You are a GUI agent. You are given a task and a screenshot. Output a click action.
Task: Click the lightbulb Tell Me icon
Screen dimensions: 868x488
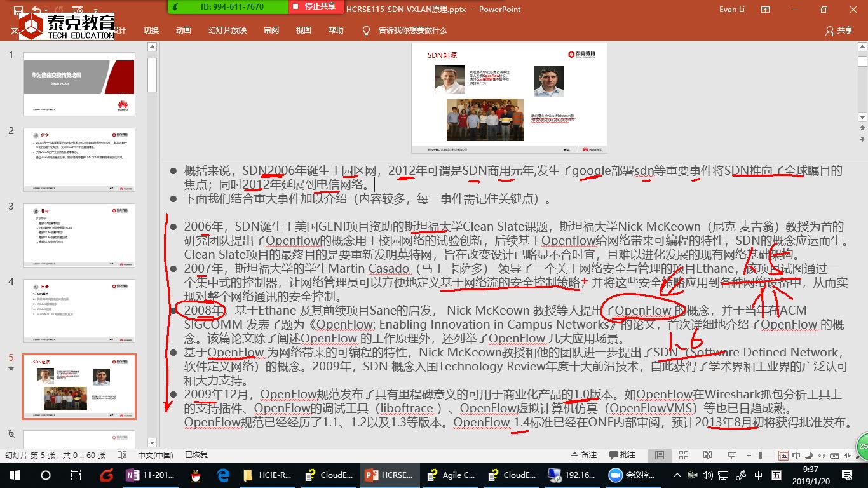coord(366,30)
